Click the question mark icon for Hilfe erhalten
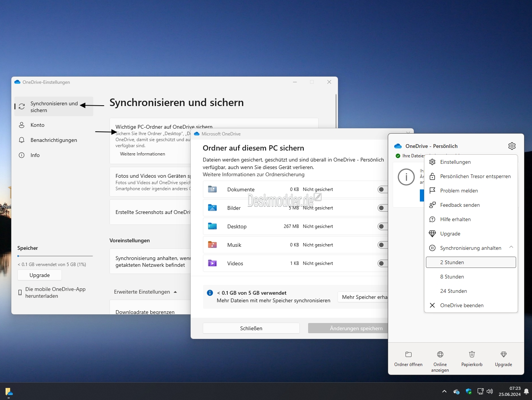 pyautogui.click(x=432, y=219)
